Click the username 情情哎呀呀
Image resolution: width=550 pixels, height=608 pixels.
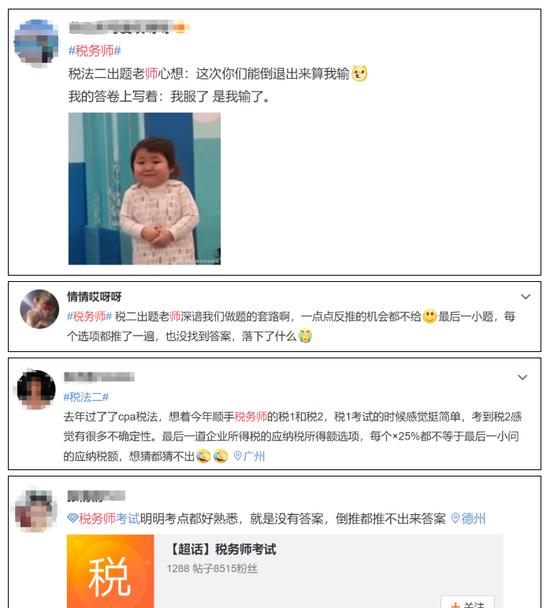click(x=94, y=297)
